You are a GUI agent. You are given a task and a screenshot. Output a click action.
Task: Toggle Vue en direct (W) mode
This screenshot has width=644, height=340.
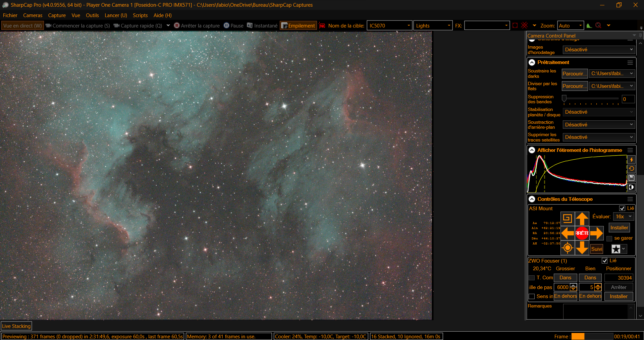tap(22, 25)
